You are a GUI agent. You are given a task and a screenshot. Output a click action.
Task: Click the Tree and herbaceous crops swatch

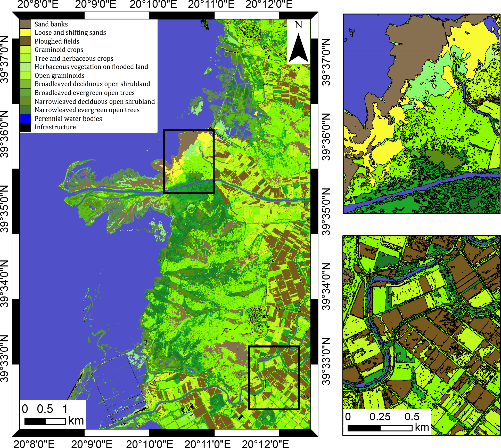coord(26,58)
